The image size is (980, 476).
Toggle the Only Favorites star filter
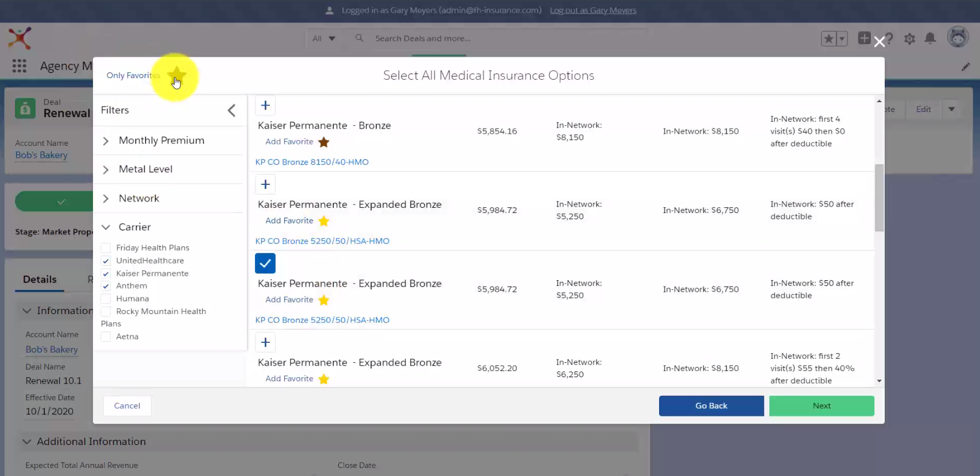(177, 75)
